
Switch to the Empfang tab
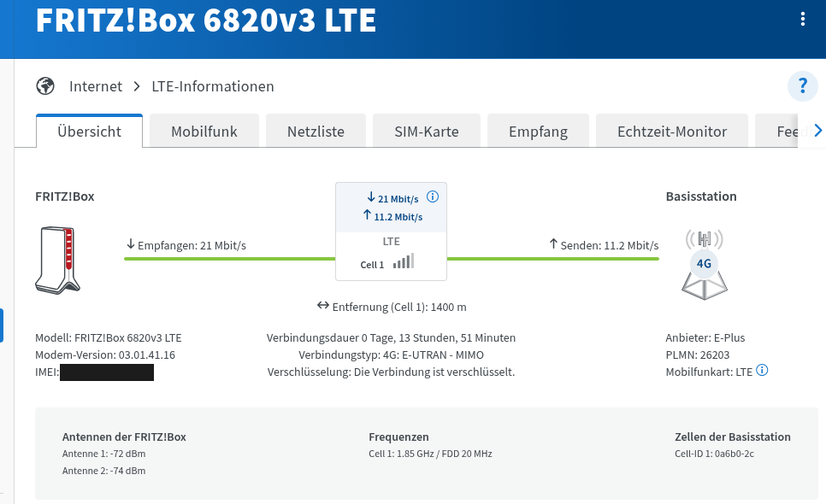[x=538, y=131]
